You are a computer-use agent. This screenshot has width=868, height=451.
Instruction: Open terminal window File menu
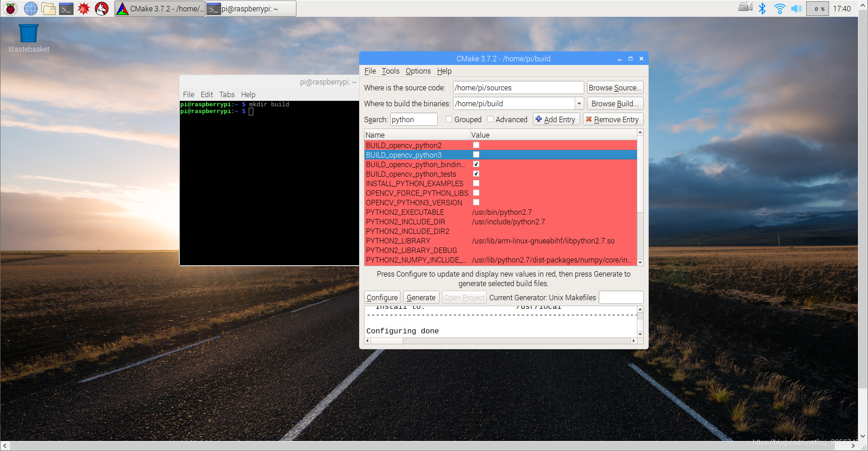pyautogui.click(x=188, y=94)
